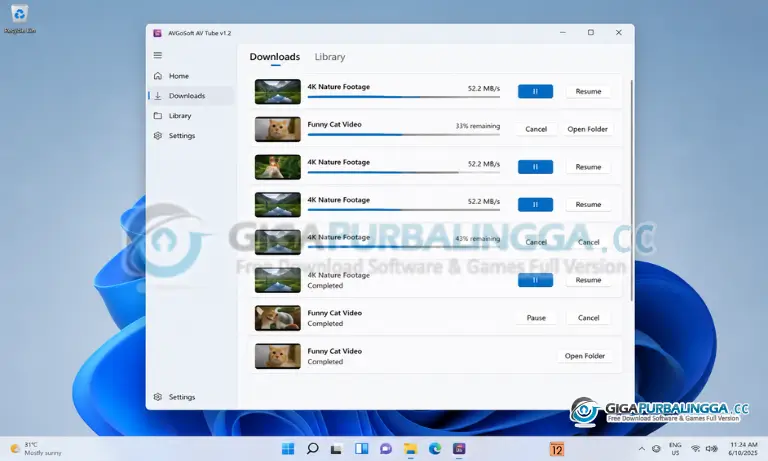The width and height of the screenshot is (768, 461).
Task: Cancel the Funny Cat Video at 33% remaining
Action: pyautogui.click(x=536, y=129)
